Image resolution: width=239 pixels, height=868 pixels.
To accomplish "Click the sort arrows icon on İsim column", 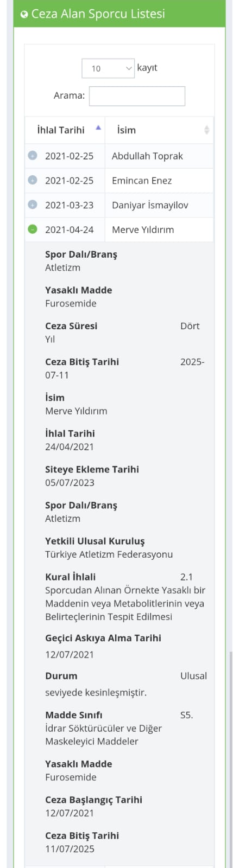I will (206, 130).
